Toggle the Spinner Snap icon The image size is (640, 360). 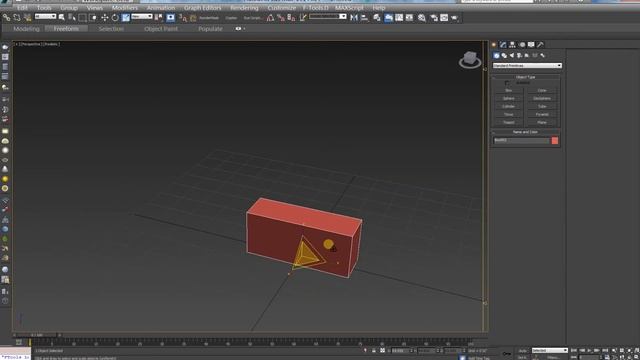tap(291, 17)
